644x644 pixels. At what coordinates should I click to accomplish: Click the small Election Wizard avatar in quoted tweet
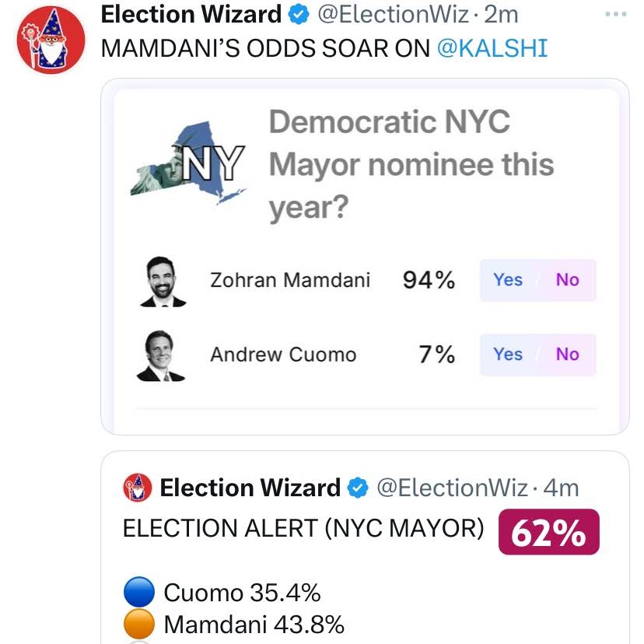click(138, 488)
